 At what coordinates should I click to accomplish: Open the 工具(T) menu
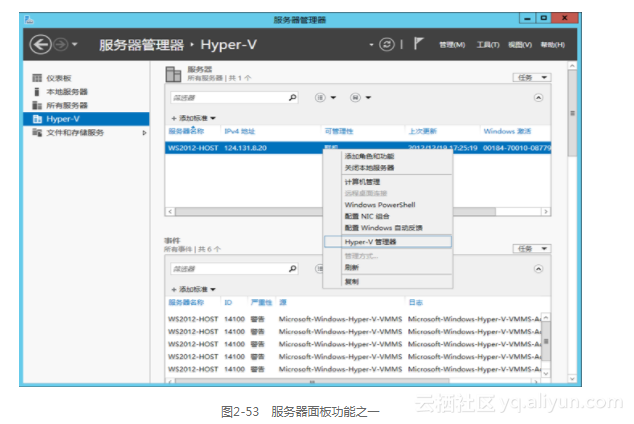point(488,45)
